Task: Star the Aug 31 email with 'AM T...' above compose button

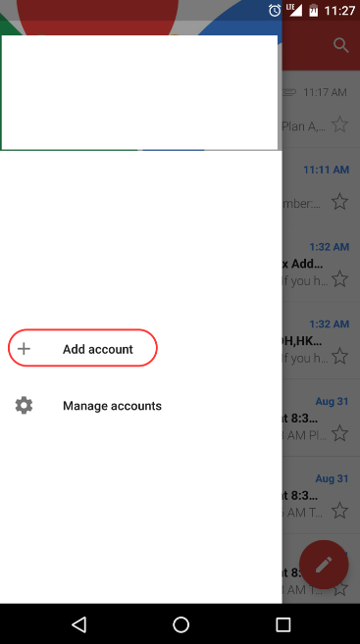Action: click(339, 511)
